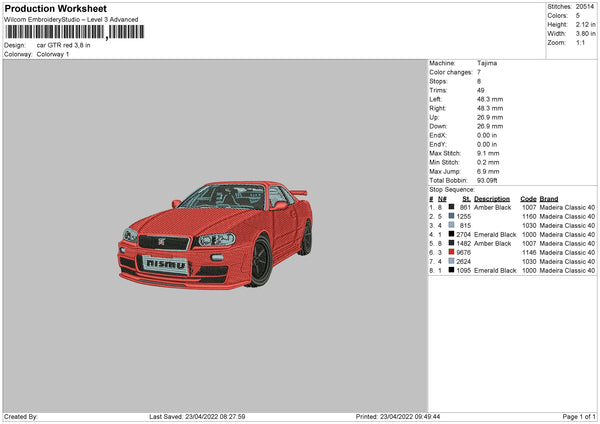Click the Code column header
This screenshot has width=600, height=424.
(x=528, y=198)
